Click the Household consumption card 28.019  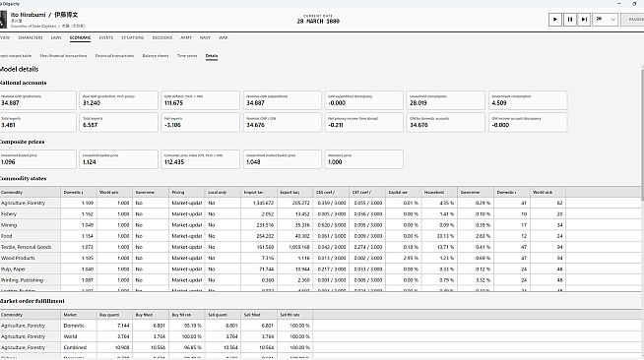pyautogui.click(x=446, y=100)
